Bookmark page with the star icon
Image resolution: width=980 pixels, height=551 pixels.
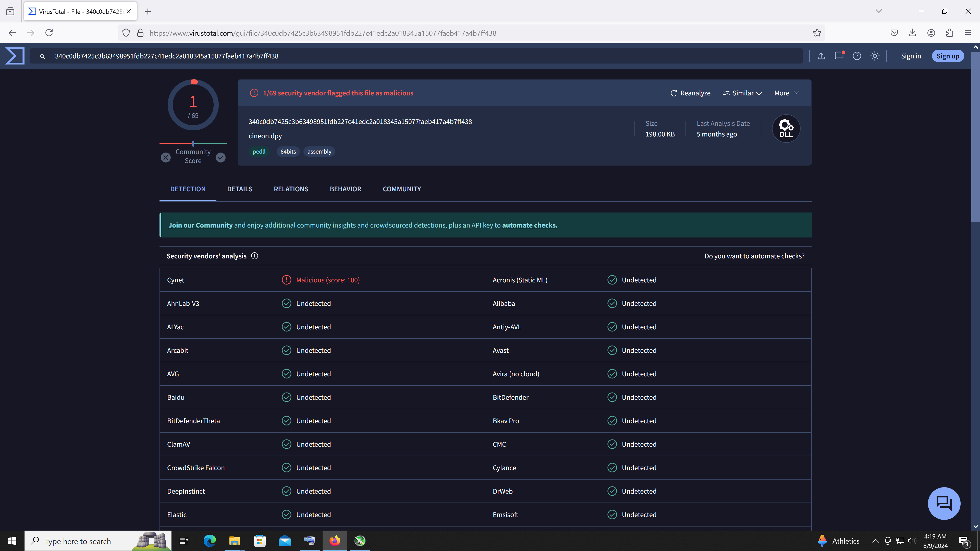click(817, 33)
